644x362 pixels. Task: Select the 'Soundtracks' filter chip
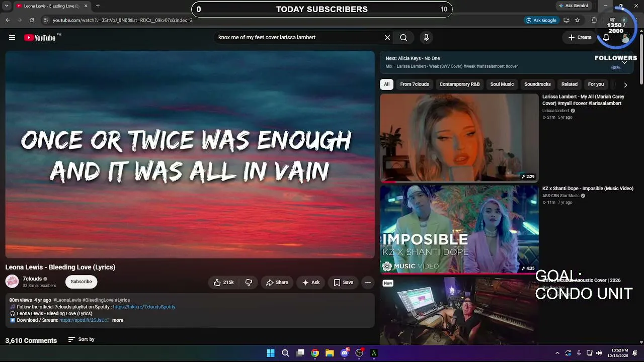point(537,84)
